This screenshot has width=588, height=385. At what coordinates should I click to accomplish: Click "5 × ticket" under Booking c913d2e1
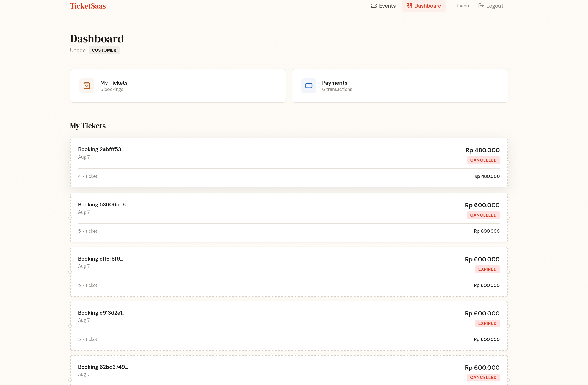[88, 339]
